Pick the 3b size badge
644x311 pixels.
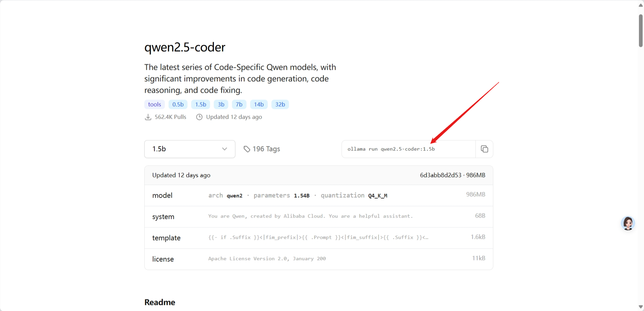[221, 105]
